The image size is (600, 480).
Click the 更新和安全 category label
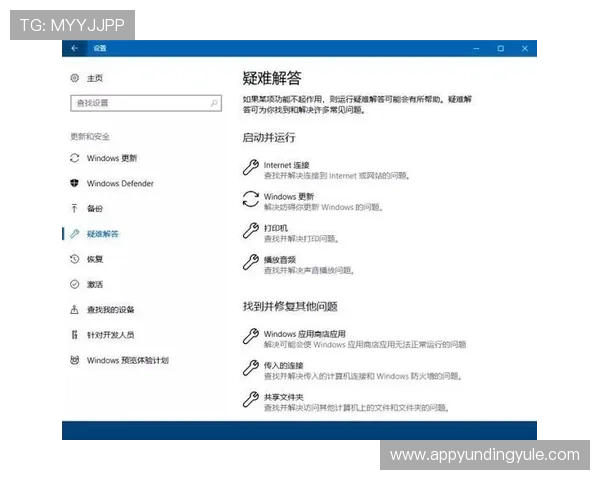point(90,137)
